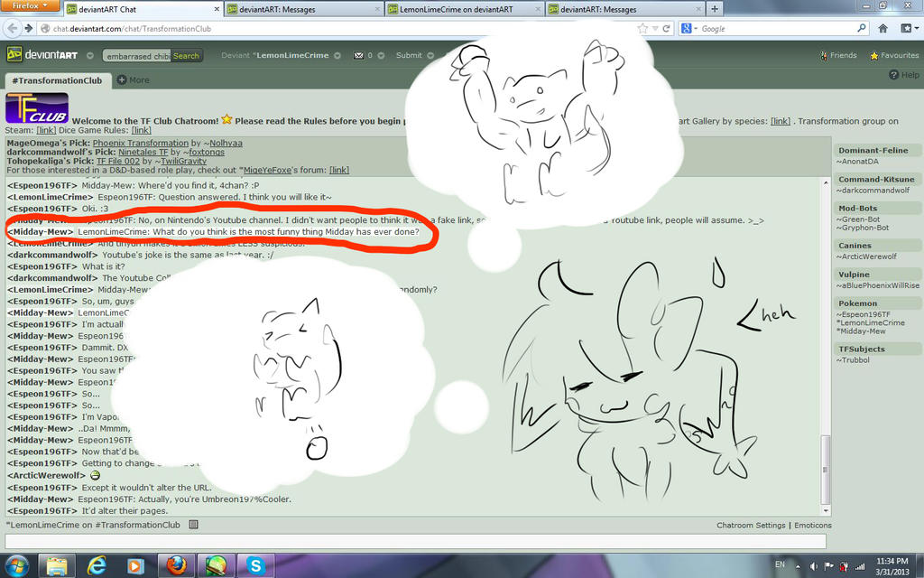Go back with the browser back arrow
Viewport: 924px width, 578px height.
pos(14,28)
